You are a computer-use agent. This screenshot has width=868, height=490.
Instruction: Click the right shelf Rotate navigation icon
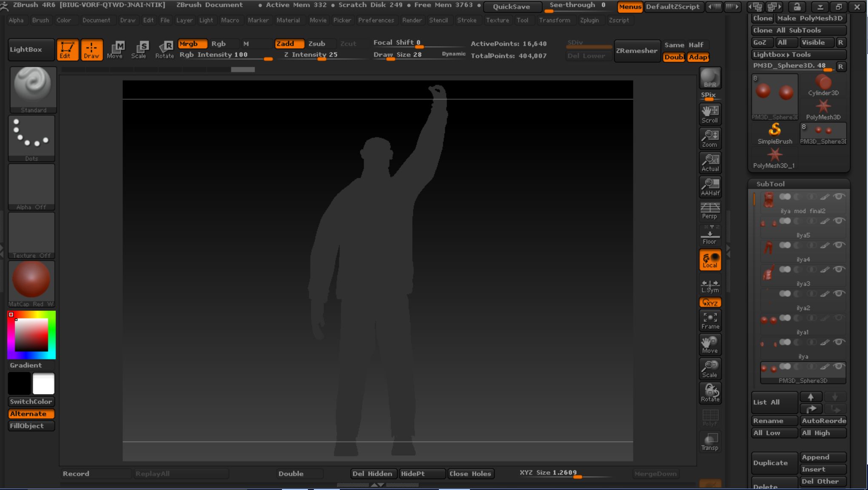[x=710, y=393]
